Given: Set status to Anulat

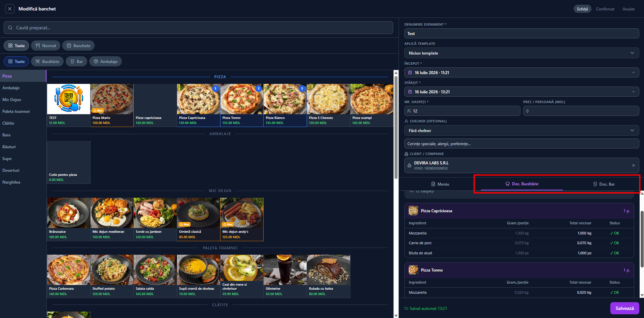Looking at the screenshot, I should click(x=628, y=9).
